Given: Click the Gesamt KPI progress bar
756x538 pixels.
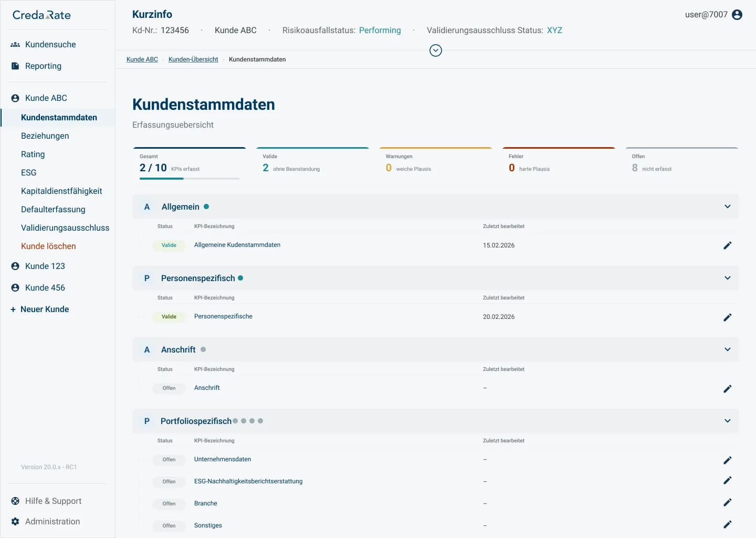Looking at the screenshot, I should click(190, 179).
